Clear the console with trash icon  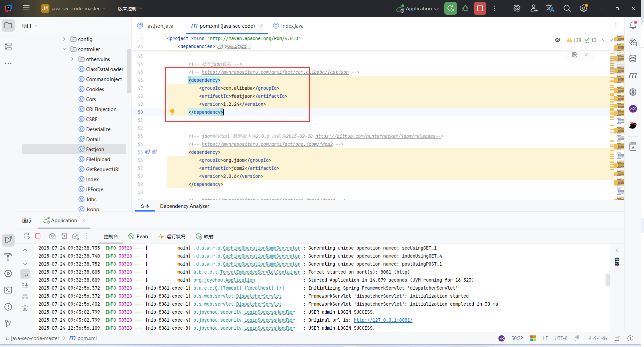point(25,308)
